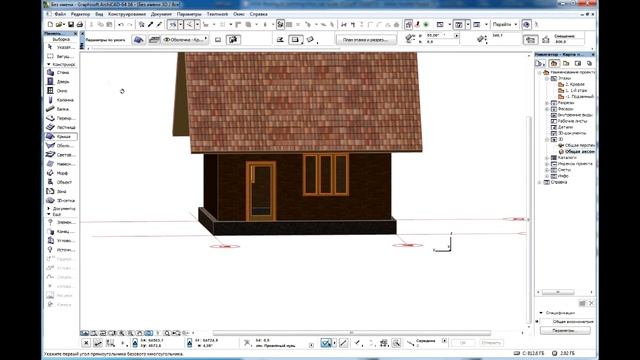Click the Save toolbar icon
This screenshot has height=360, width=640.
(x=71, y=25)
